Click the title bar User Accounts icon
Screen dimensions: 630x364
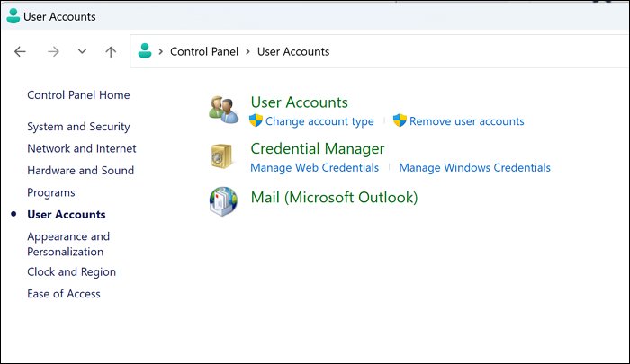point(13,16)
